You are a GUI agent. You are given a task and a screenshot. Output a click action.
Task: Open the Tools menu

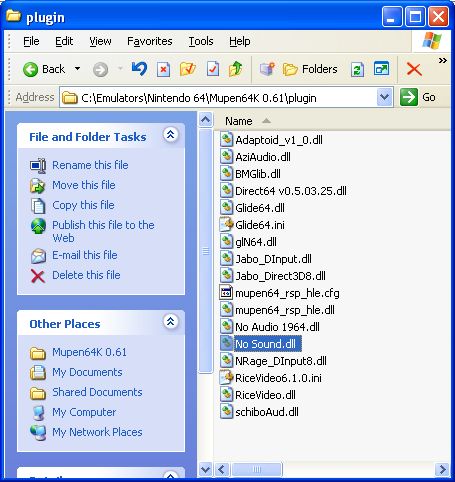tap(201, 41)
